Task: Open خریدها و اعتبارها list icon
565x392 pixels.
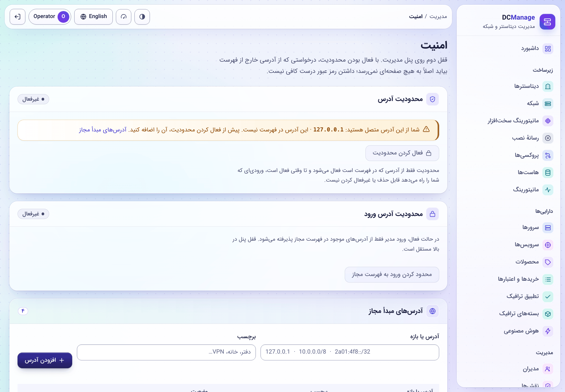Action: (x=548, y=279)
